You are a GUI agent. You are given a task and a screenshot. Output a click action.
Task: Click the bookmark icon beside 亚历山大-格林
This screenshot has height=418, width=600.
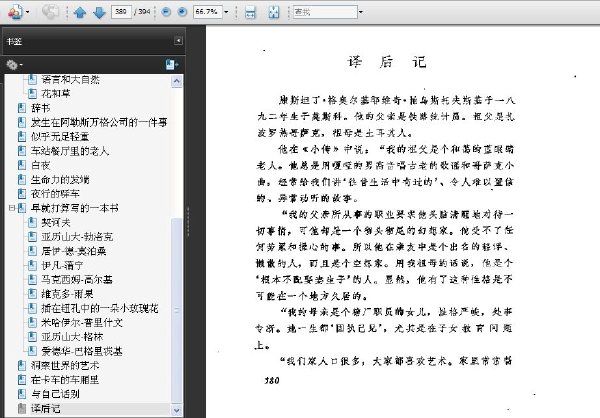(33, 337)
